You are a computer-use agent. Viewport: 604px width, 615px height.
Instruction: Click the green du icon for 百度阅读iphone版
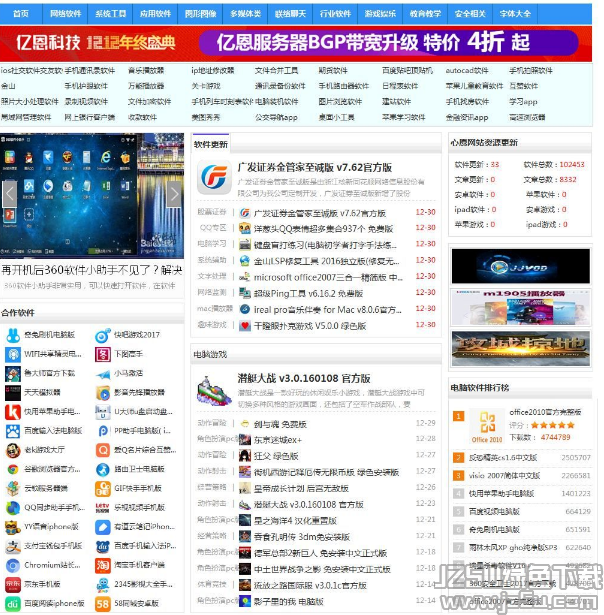[x=13, y=604]
